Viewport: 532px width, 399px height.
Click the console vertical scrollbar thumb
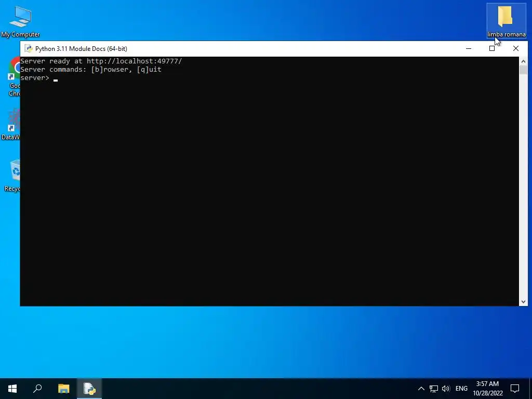[x=523, y=70]
